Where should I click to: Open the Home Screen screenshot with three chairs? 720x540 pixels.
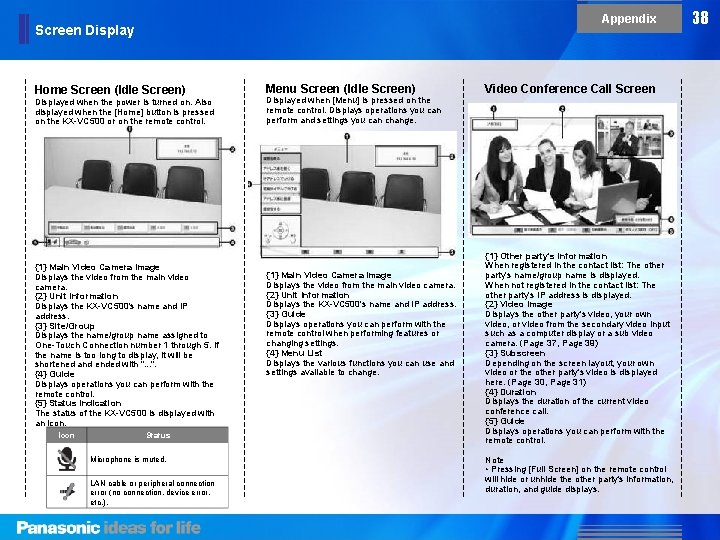(x=133, y=192)
